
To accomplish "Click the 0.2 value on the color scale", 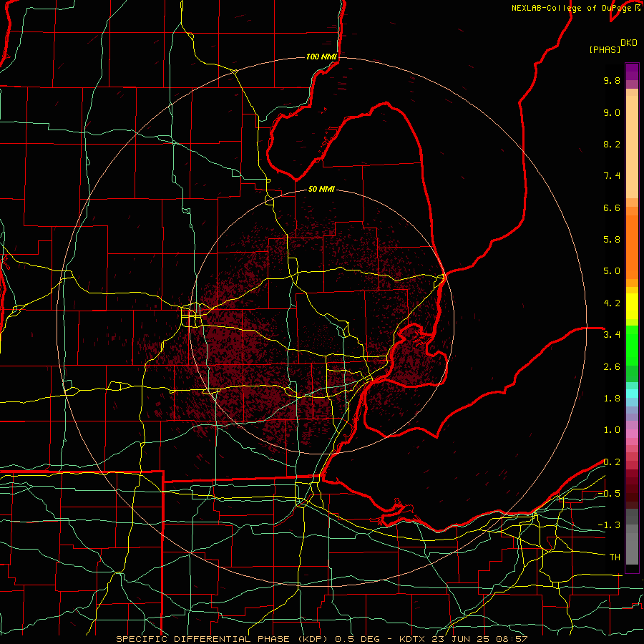I will click(612, 462).
